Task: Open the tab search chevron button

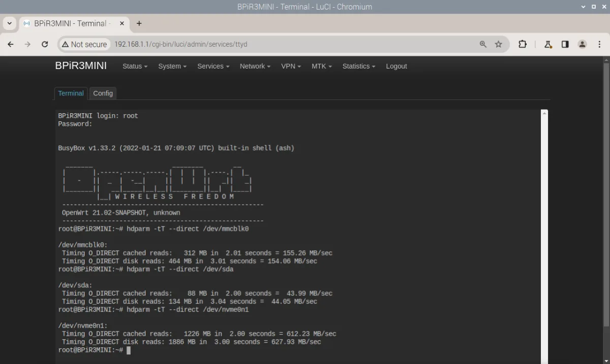Action: [10, 23]
